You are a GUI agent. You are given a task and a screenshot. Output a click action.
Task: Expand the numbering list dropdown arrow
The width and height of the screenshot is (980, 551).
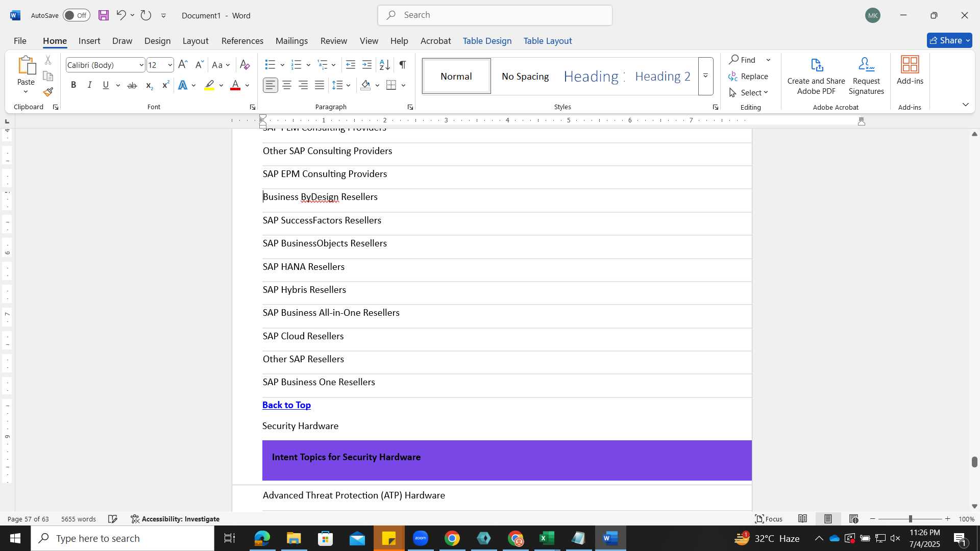[x=308, y=65]
